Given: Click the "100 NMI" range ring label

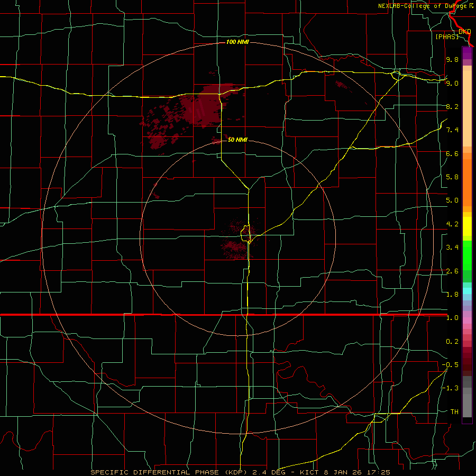Looking at the screenshot, I should [x=237, y=42].
